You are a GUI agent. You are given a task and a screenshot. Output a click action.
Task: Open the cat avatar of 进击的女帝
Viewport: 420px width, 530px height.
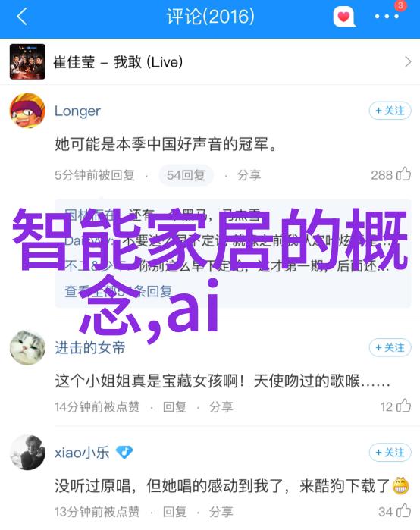27,347
